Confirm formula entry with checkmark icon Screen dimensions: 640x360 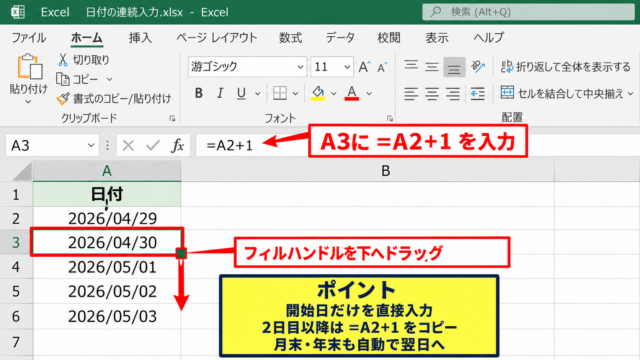point(153,145)
